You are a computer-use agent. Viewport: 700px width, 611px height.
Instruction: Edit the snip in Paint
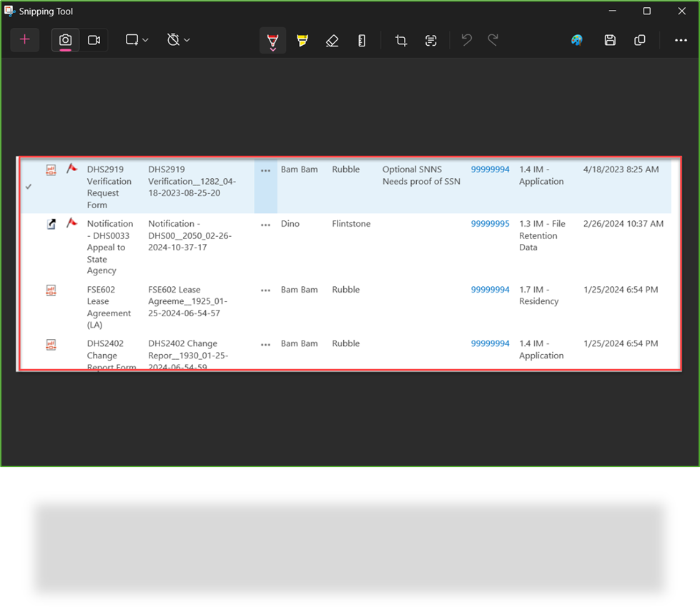577,40
